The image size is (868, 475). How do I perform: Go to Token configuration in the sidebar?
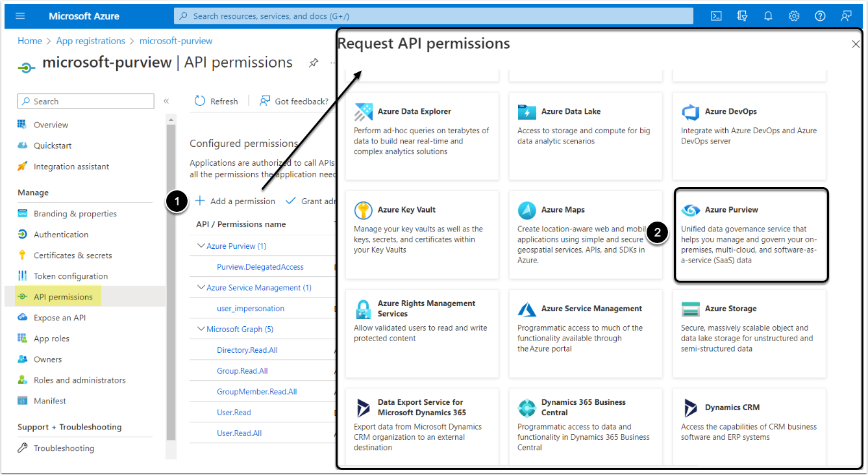click(x=71, y=276)
